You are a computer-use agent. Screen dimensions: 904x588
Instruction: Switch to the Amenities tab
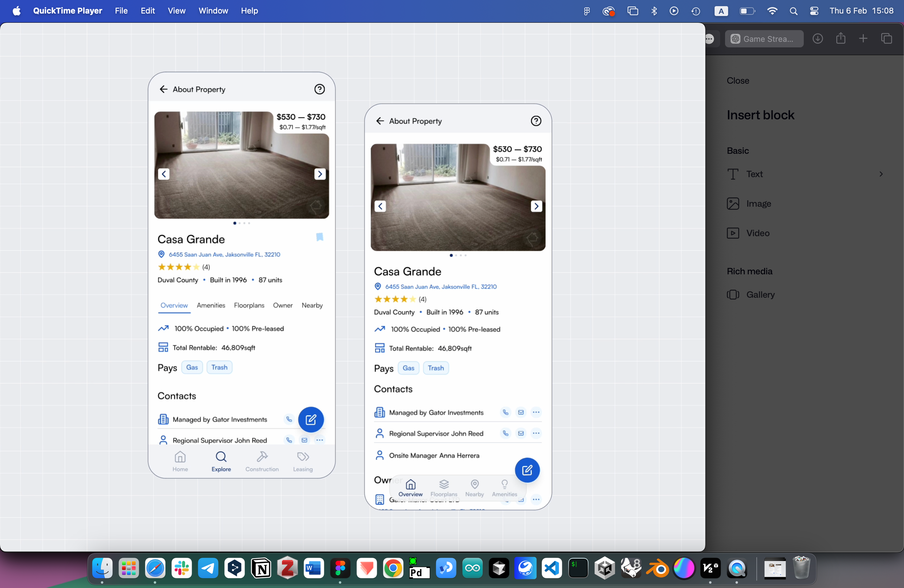(211, 305)
